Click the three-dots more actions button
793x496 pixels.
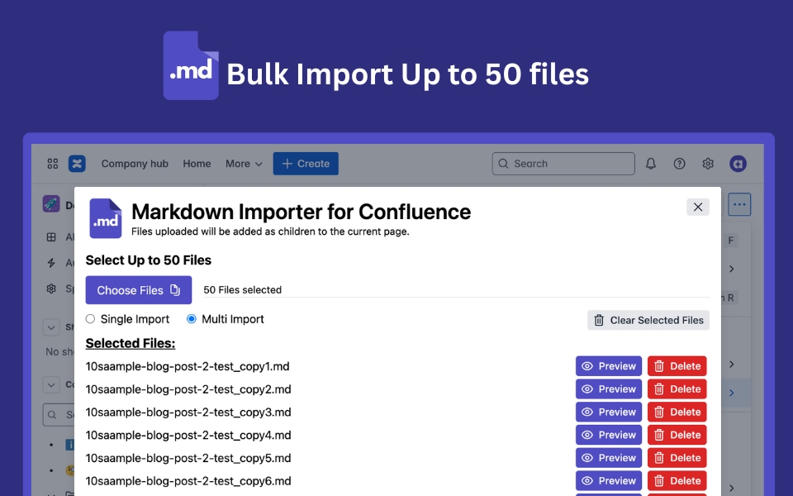click(739, 204)
